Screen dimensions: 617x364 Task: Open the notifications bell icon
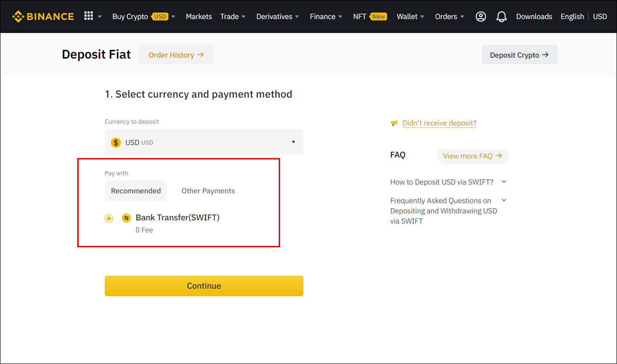(x=501, y=16)
